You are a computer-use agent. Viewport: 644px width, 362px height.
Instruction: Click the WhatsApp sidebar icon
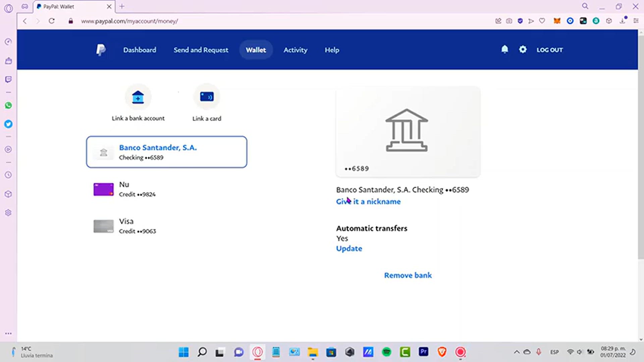8,106
